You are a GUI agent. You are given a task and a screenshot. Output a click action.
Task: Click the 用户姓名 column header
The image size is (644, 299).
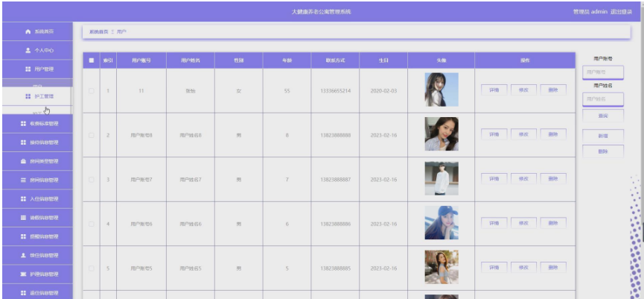(191, 60)
